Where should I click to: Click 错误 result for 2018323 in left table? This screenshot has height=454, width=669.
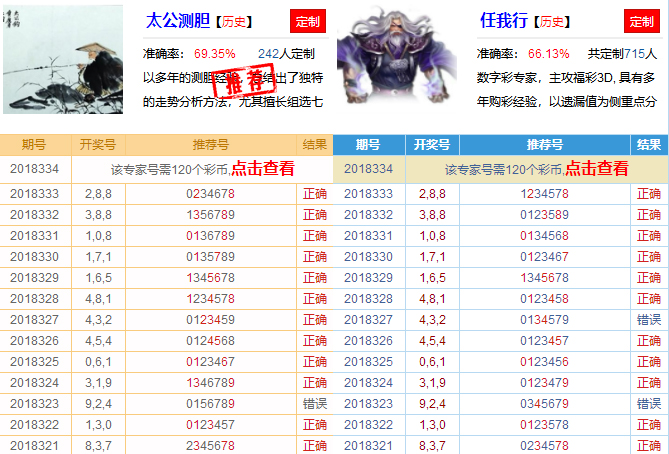click(314, 403)
